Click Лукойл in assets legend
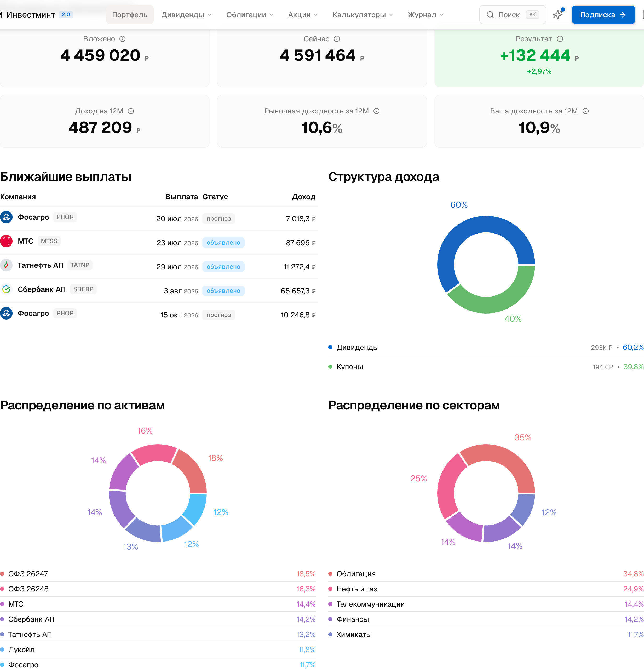The width and height of the screenshot is (644, 672). [158, 650]
